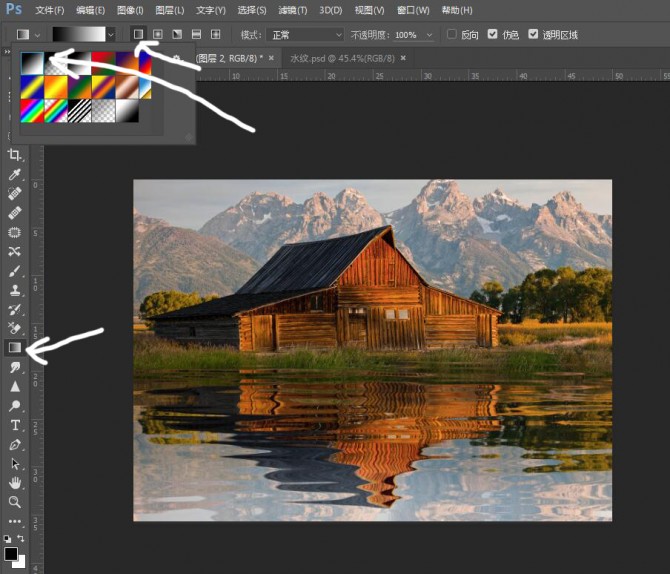
Task: Select the Horizontal Type tool
Action: [x=14, y=425]
